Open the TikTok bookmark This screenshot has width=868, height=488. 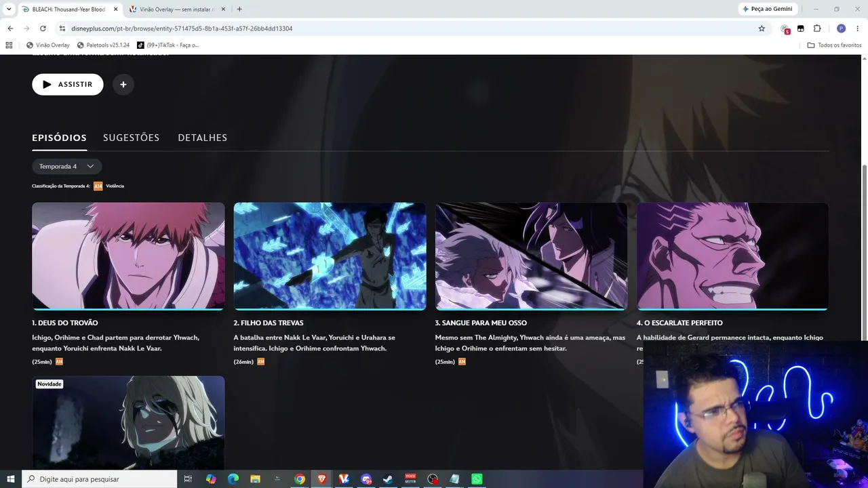coord(168,45)
